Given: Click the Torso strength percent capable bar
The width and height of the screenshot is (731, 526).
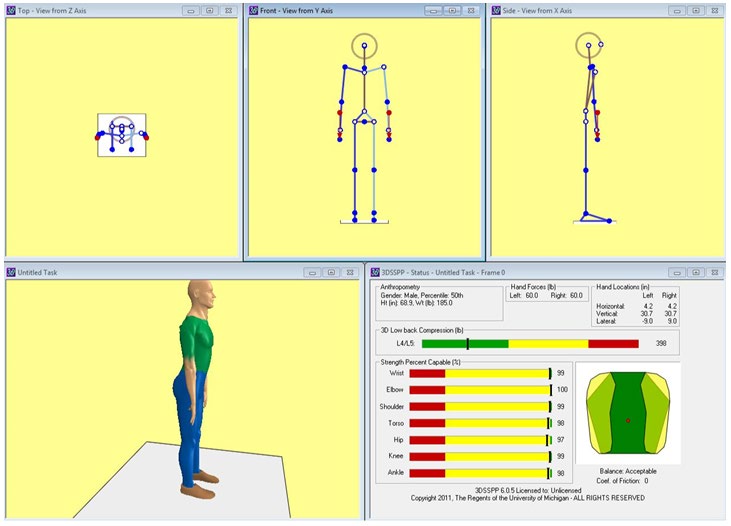Looking at the screenshot, I should (480, 423).
